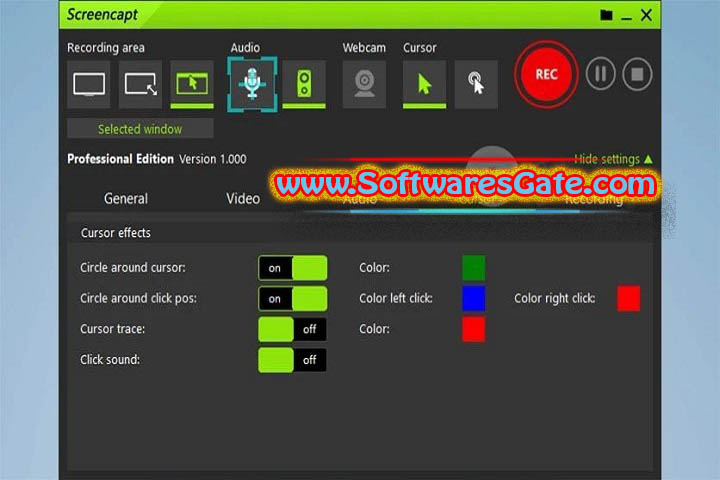Screen dimensions: 720x480
Task: Open the recordings folder icon
Action: pos(606,15)
